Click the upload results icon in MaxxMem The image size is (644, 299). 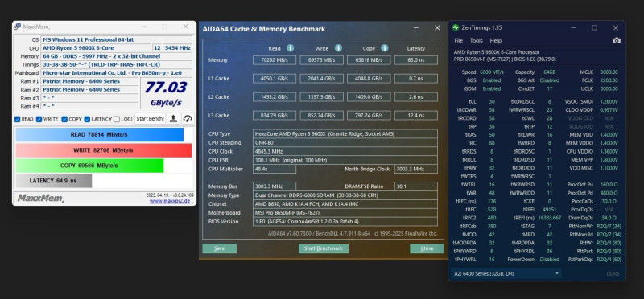tap(173, 118)
